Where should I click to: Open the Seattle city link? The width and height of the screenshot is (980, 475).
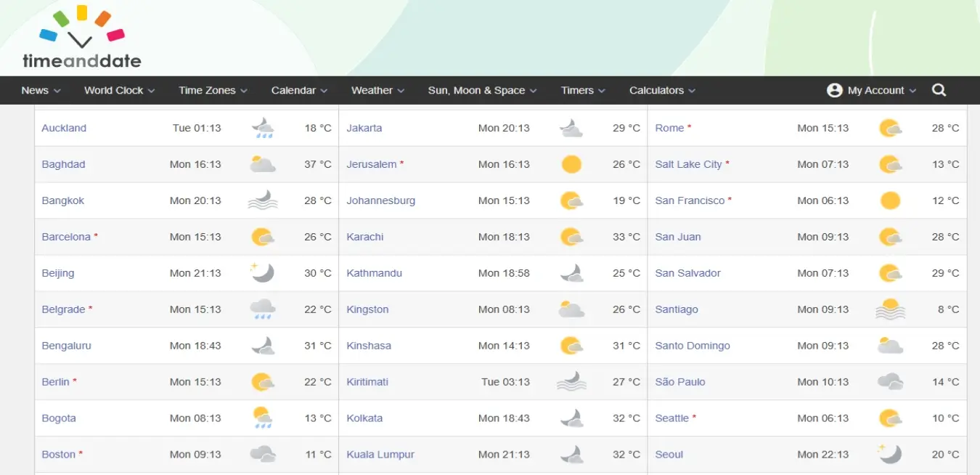[671, 418]
